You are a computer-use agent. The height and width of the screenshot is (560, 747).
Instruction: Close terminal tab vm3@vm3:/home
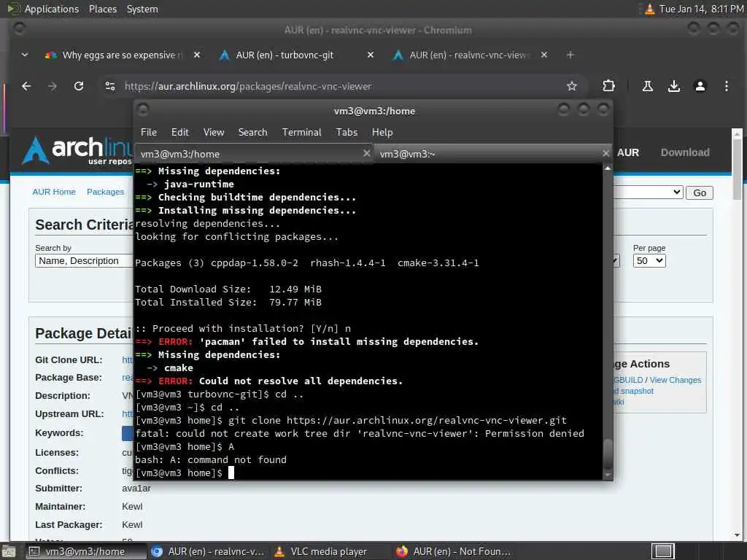(366, 153)
